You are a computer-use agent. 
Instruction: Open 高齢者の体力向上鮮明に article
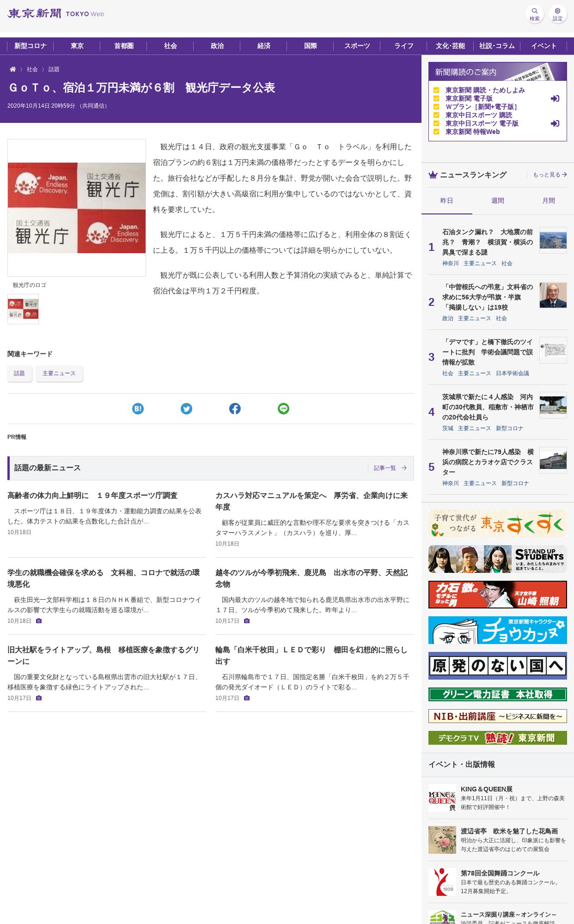[x=92, y=495]
